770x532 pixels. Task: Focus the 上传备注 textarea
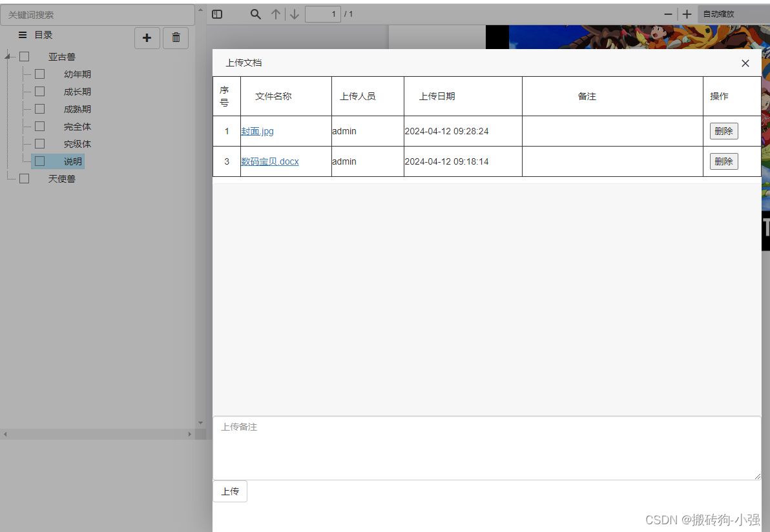point(486,448)
